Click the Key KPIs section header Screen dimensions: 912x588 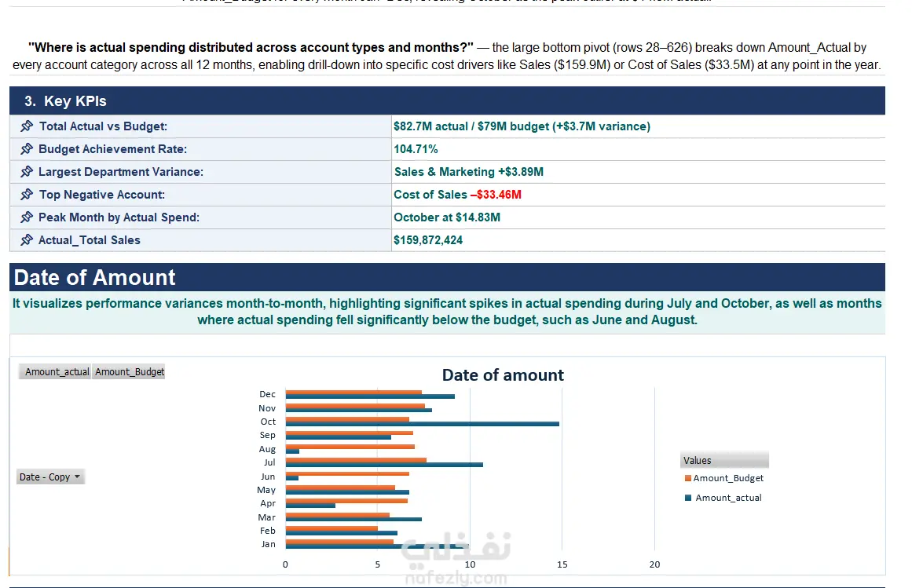447,101
